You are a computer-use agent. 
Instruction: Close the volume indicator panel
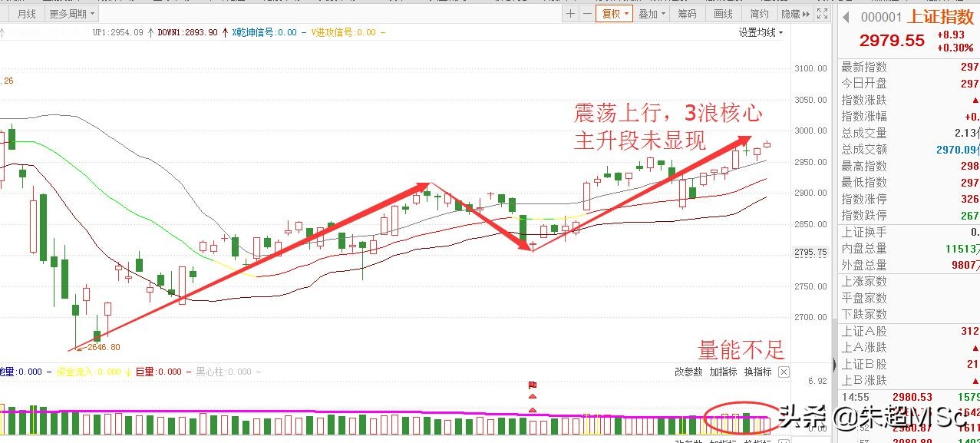coord(784,372)
